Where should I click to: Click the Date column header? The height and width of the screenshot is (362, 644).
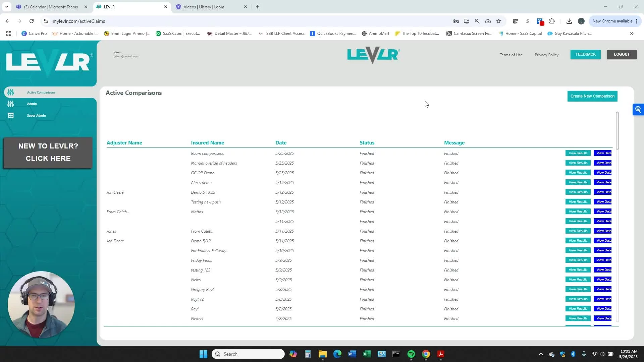281,143
